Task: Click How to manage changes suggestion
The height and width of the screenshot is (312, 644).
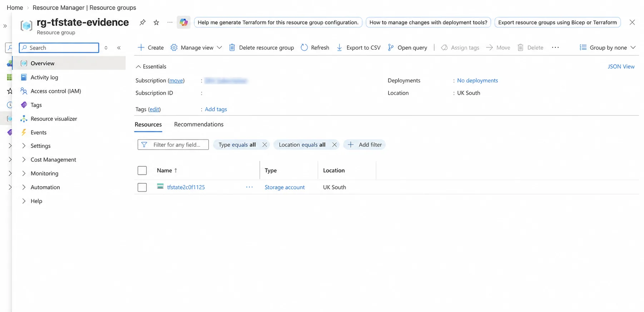Action: click(428, 22)
